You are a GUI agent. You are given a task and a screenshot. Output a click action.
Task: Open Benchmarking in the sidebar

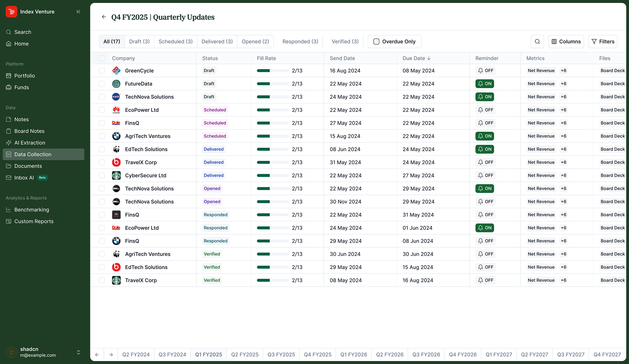click(43, 210)
